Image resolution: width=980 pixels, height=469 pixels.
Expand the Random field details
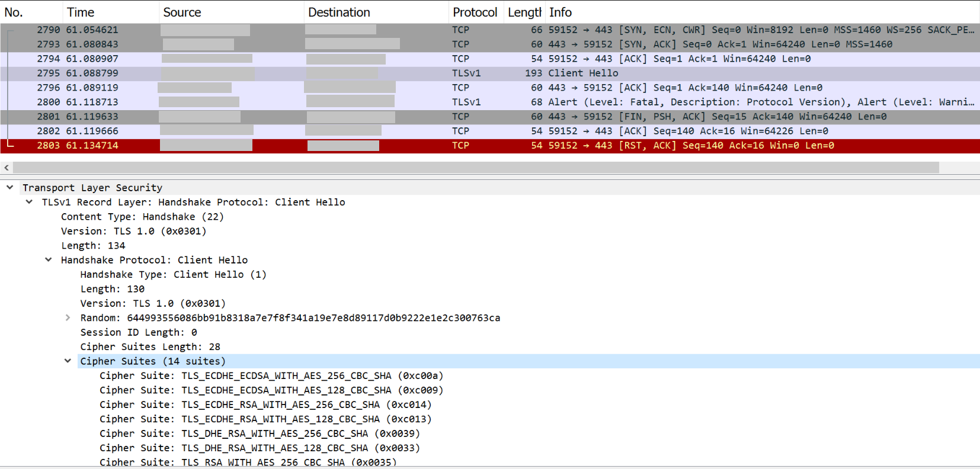pyautogui.click(x=68, y=318)
